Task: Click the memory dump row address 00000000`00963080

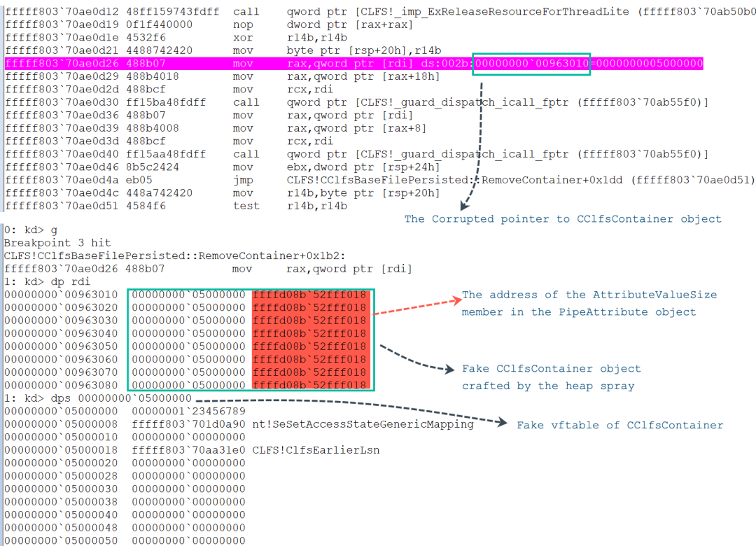Action: (x=62, y=385)
